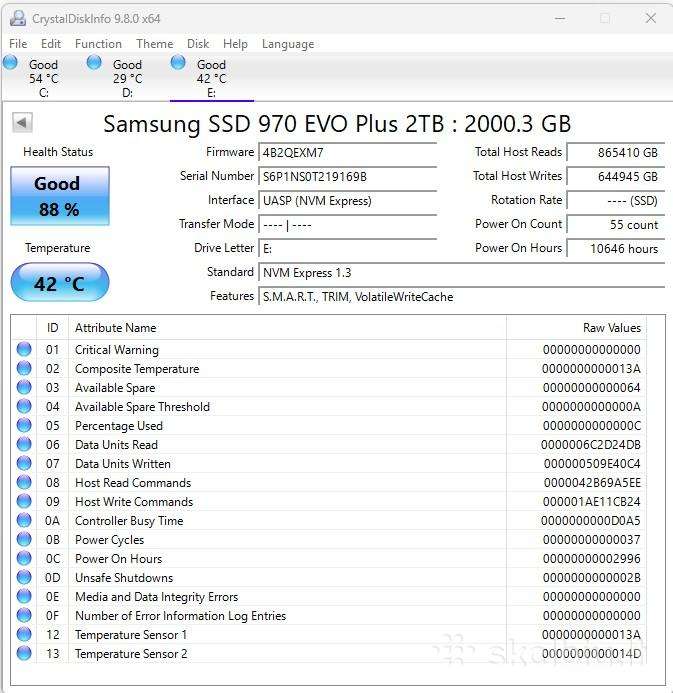Select raw value 0000006C2D24DB
Screen dimensions: 673x693
tap(590, 445)
